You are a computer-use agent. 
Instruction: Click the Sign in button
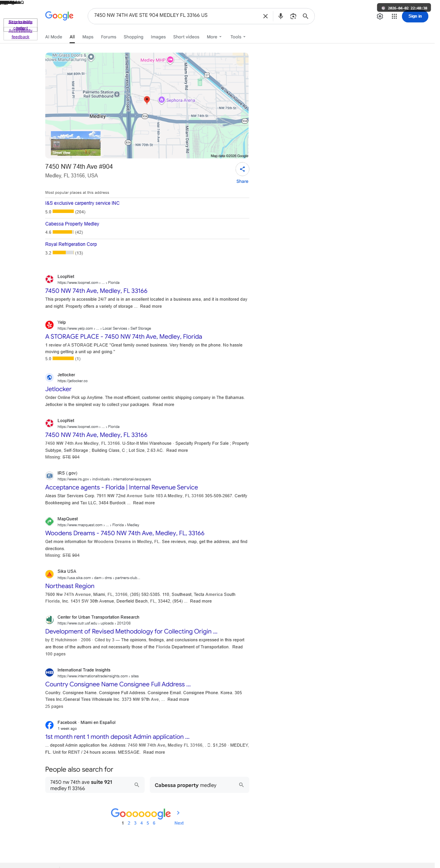[415, 16]
